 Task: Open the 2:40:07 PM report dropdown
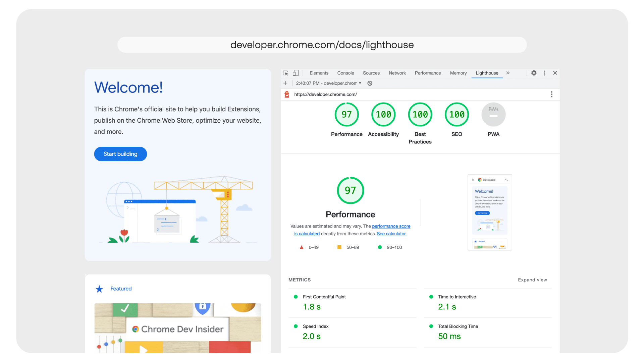(328, 83)
